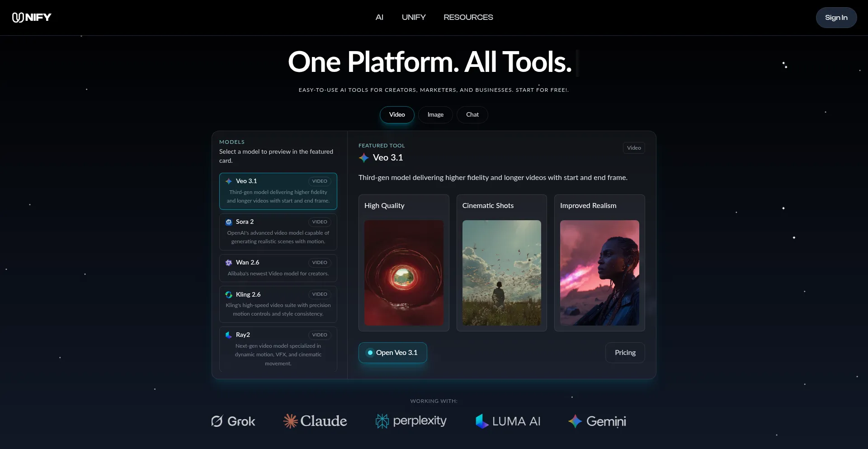
Task: Open the Cinematic Shots sample thumbnail
Action: click(502, 273)
